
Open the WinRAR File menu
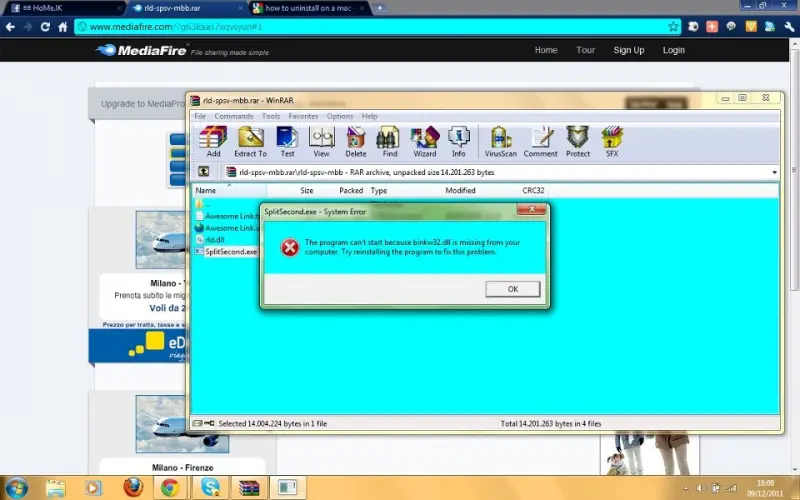click(x=200, y=116)
